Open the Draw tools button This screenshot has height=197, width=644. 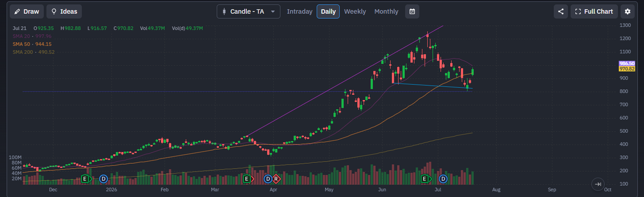pos(26,11)
